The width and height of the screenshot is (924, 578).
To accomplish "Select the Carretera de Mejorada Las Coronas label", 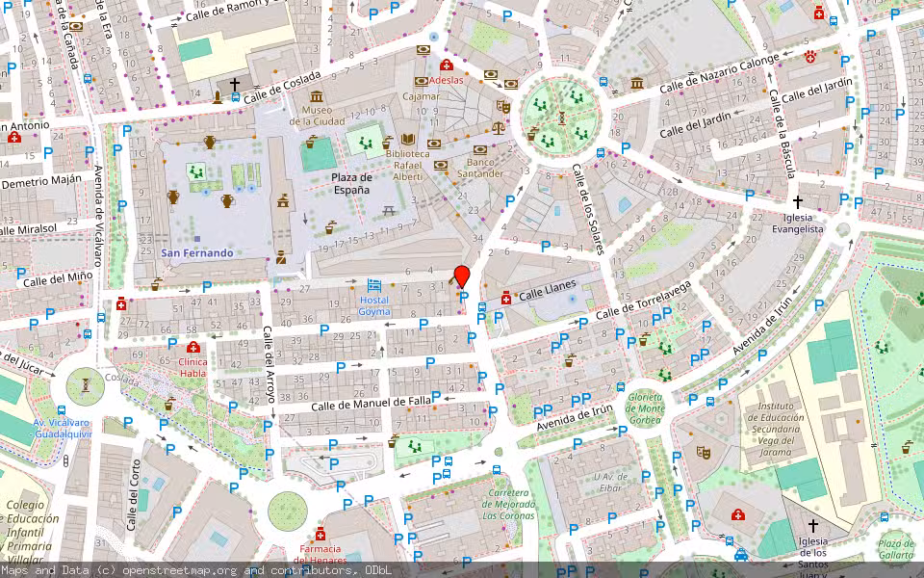I will (508, 504).
